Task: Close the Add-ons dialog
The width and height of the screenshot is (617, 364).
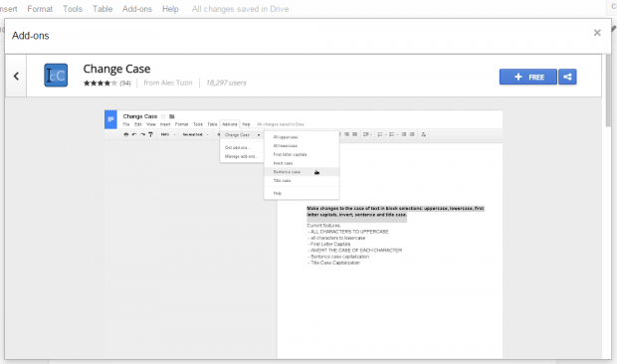Action: click(597, 33)
